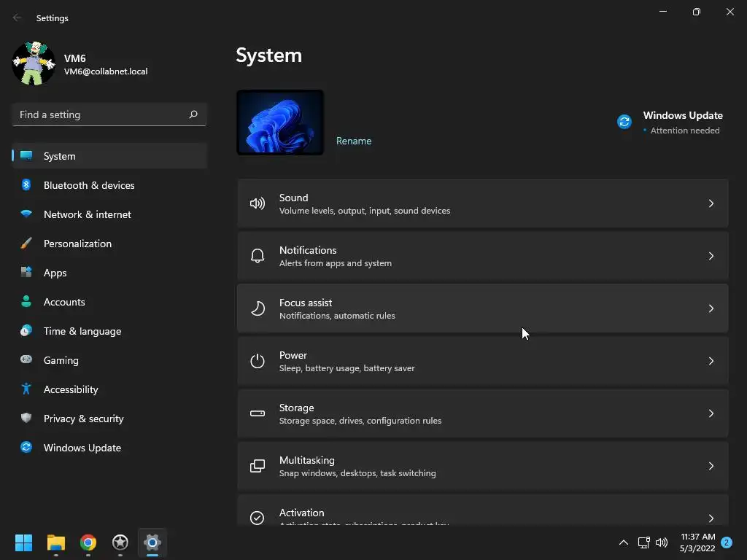
Task: Click the search magnifier icon
Action: [x=193, y=114]
